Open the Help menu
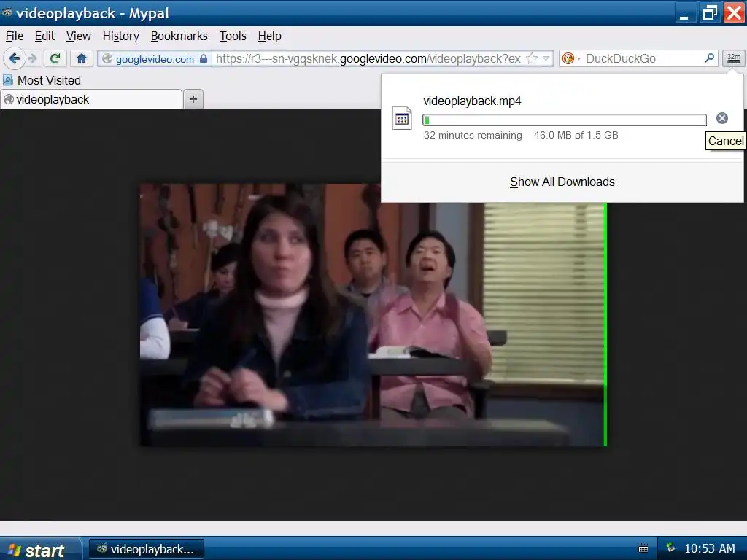The width and height of the screenshot is (747, 560). (x=270, y=36)
